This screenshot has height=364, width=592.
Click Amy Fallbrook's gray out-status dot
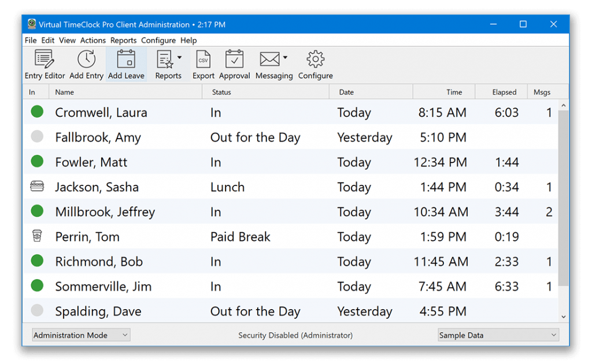[x=37, y=136]
